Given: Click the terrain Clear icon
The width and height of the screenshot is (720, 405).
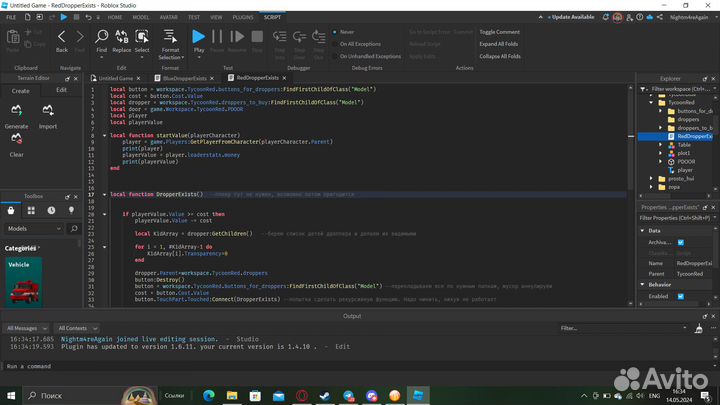Looking at the screenshot, I should (17, 144).
